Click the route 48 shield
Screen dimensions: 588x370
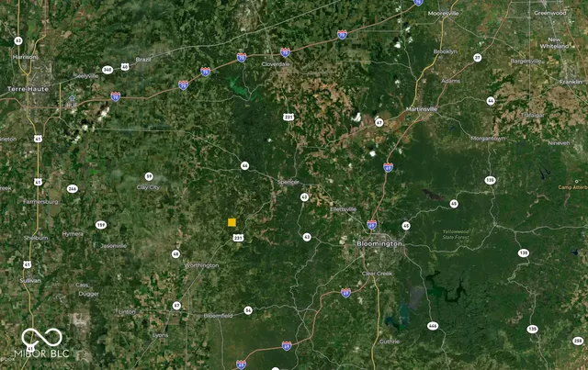175,254
